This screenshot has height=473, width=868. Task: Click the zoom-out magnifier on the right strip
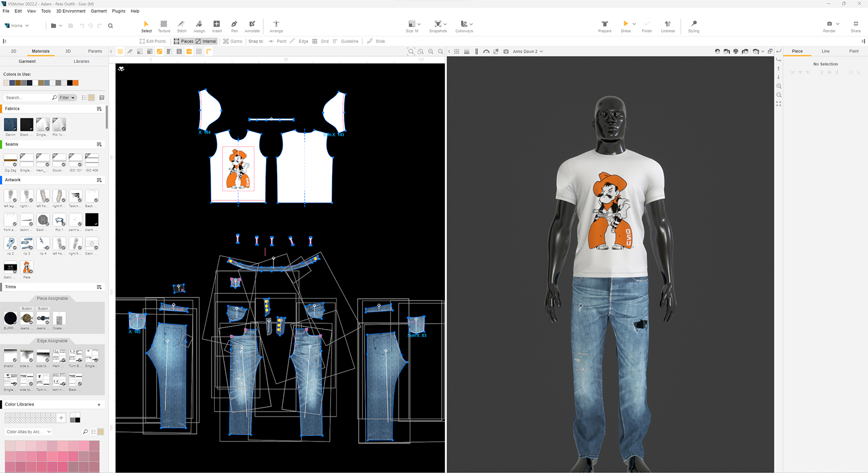pos(778,95)
